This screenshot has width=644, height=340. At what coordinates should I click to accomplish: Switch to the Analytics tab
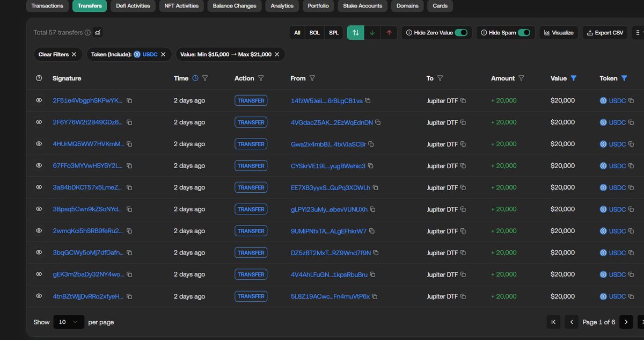282,6
